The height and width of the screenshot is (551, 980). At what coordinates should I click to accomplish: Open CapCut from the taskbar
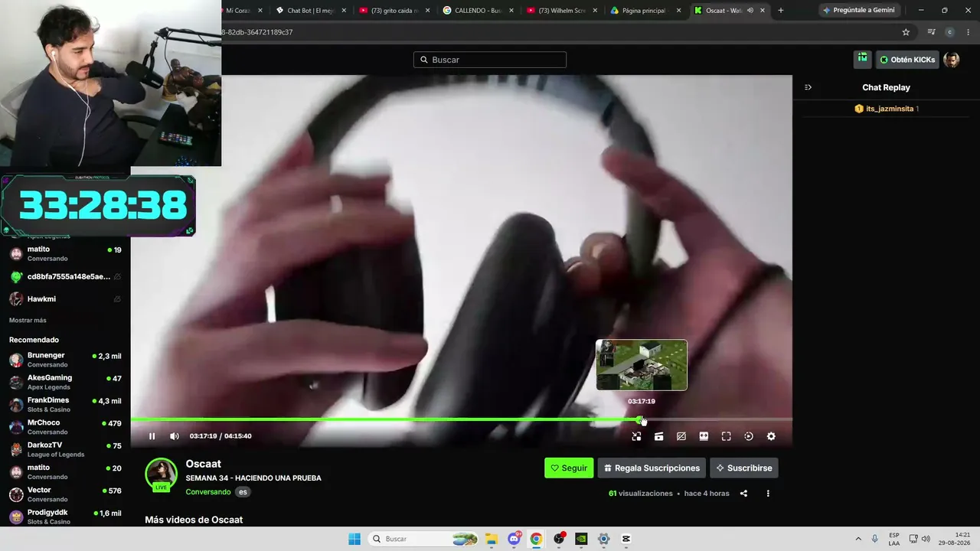point(626,539)
